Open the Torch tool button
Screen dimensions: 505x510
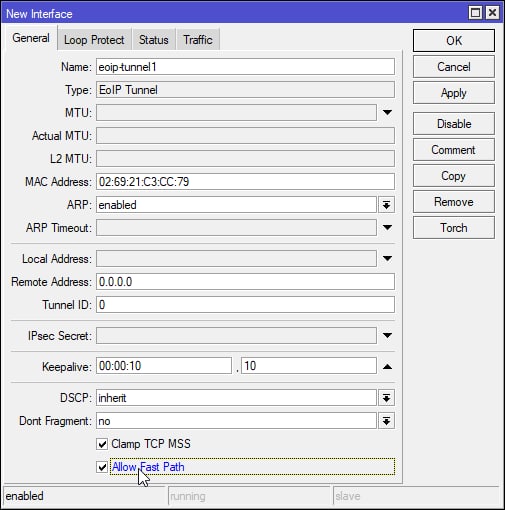[454, 228]
